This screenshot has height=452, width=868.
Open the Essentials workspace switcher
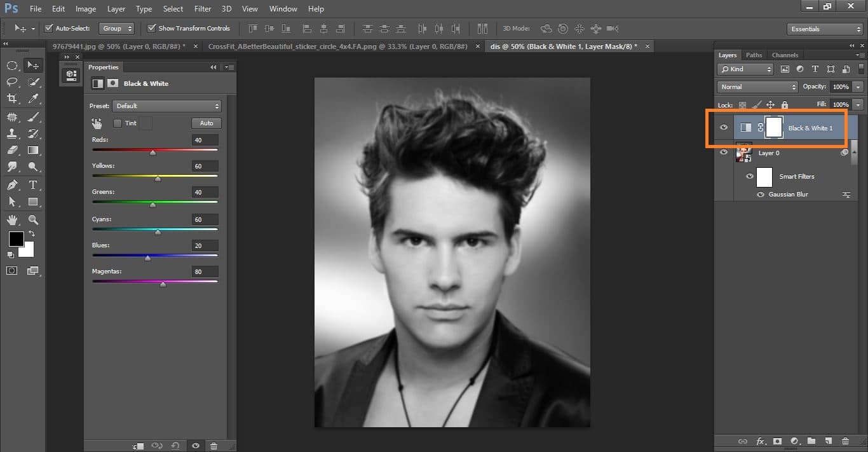(824, 29)
